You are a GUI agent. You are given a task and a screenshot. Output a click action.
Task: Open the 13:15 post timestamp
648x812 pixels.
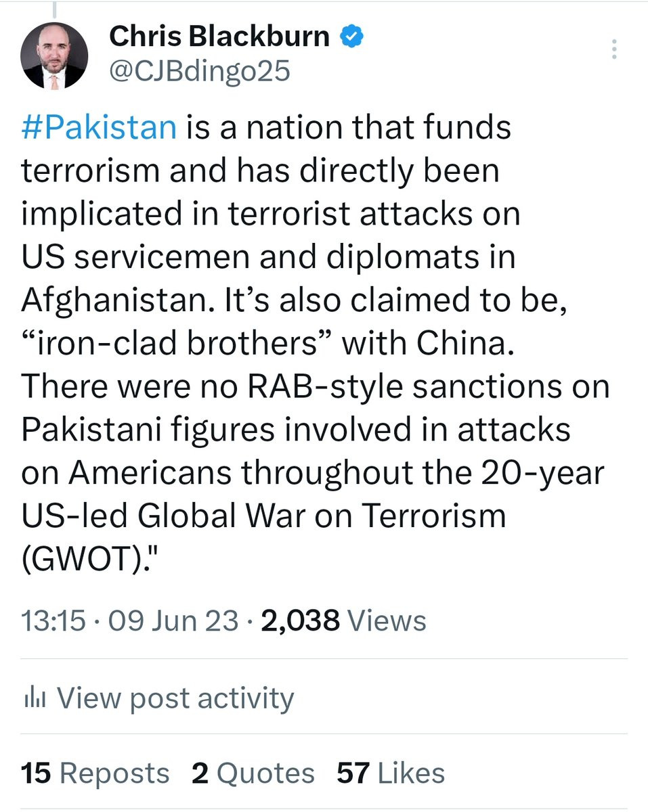click(x=53, y=620)
